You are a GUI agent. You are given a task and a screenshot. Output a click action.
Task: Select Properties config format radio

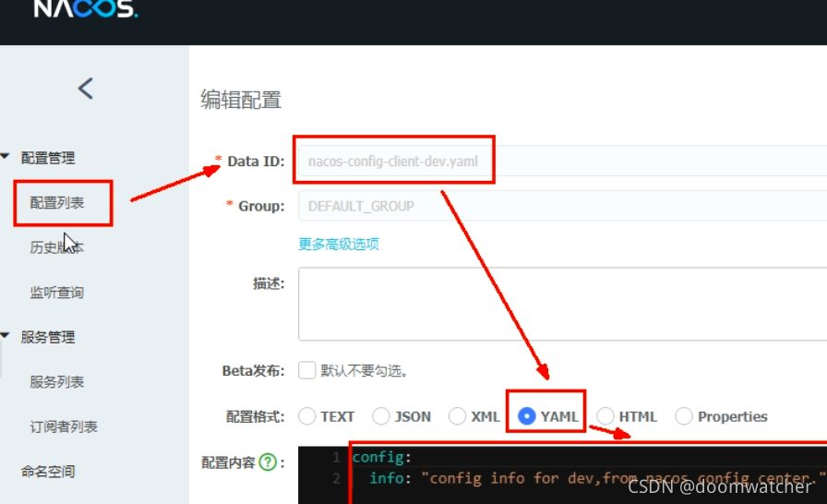pos(684,416)
